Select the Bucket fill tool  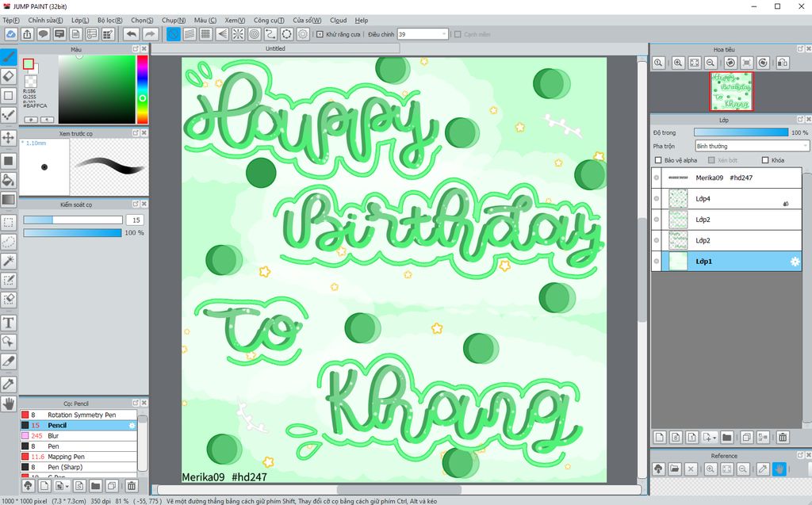[x=8, y=180]
